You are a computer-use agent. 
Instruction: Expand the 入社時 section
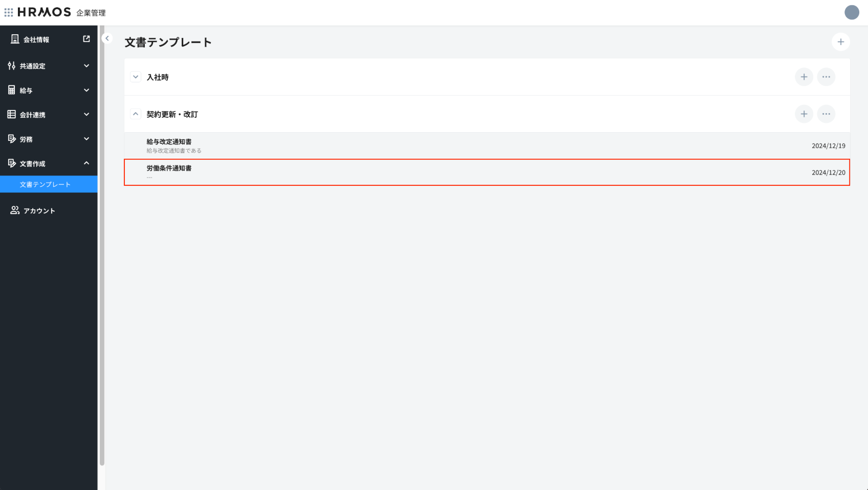pos(136,77)
